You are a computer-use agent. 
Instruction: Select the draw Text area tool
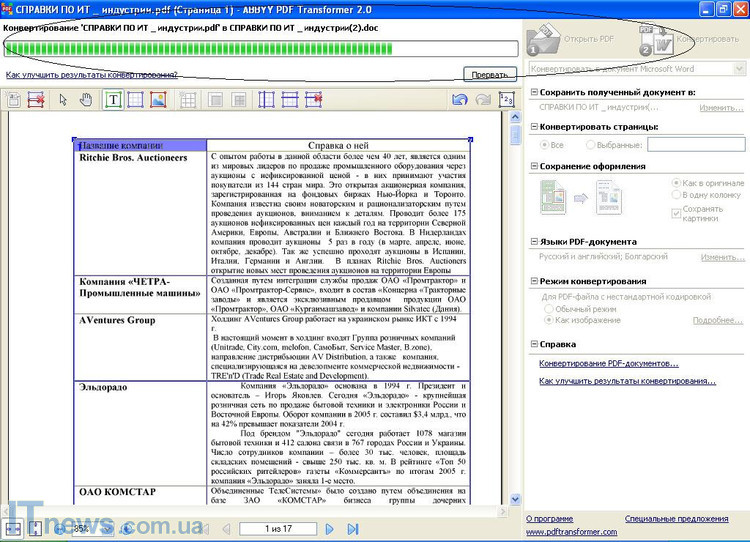tap(113, 100)
